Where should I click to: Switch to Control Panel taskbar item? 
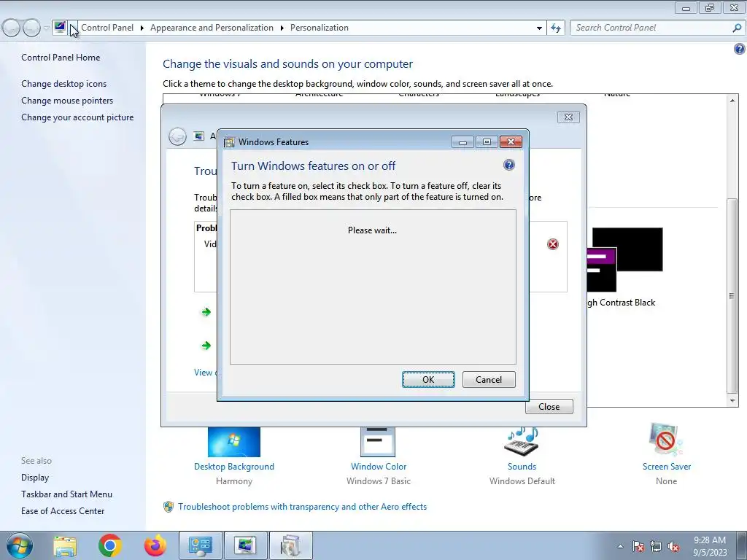(201, 545)
